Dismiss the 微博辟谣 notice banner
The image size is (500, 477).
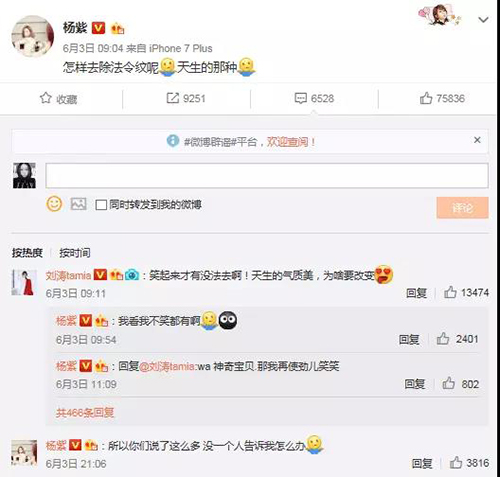477,140
